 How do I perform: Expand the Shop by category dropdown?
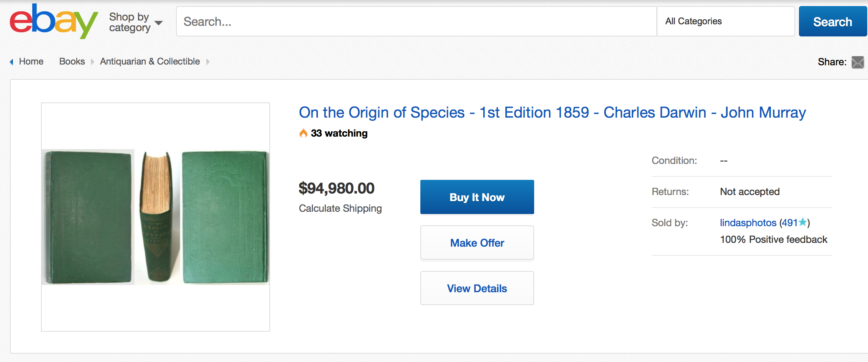point(136,22)
